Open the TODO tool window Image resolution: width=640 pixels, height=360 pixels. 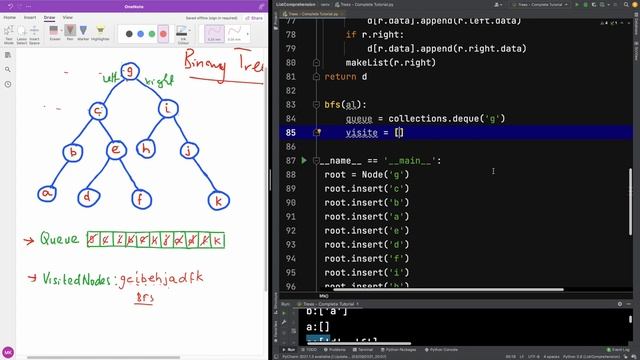(309, 350)
